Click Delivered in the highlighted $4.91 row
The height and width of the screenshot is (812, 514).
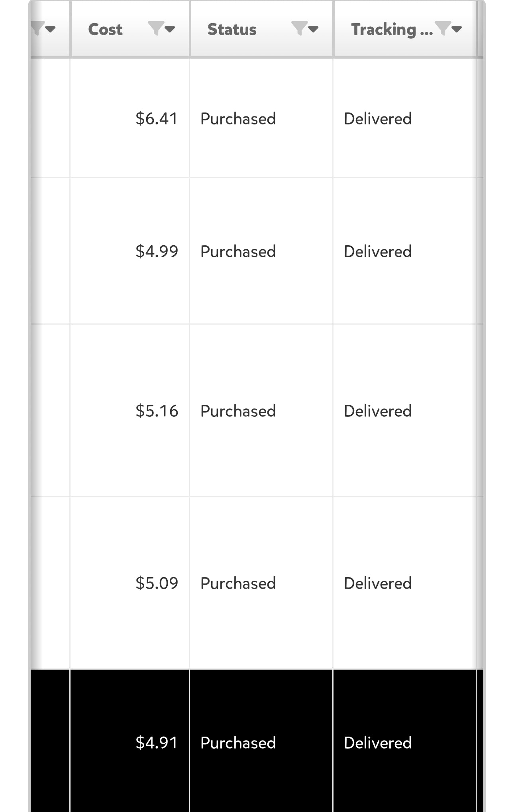coord(378,743)
